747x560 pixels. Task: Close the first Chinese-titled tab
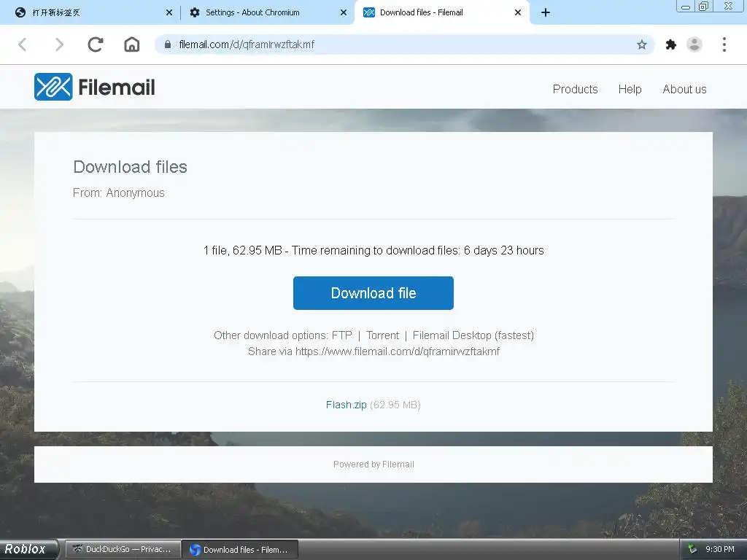(x=169, y=13)
